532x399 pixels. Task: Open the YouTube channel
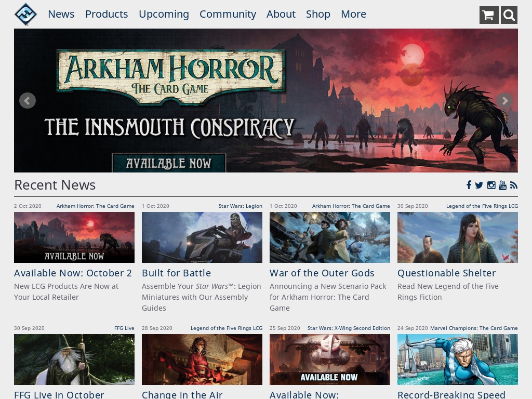pyautogui.click(x=502, y=185)
